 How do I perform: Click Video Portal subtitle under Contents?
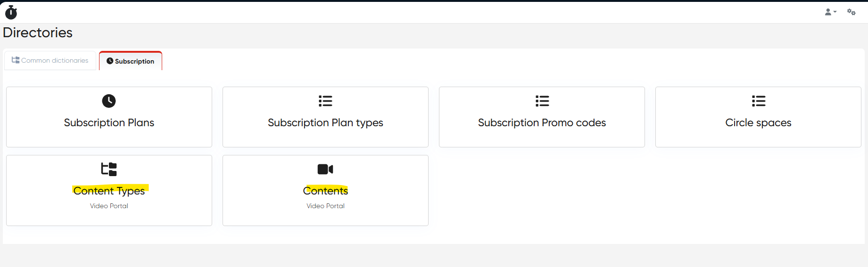click(325, 206)
